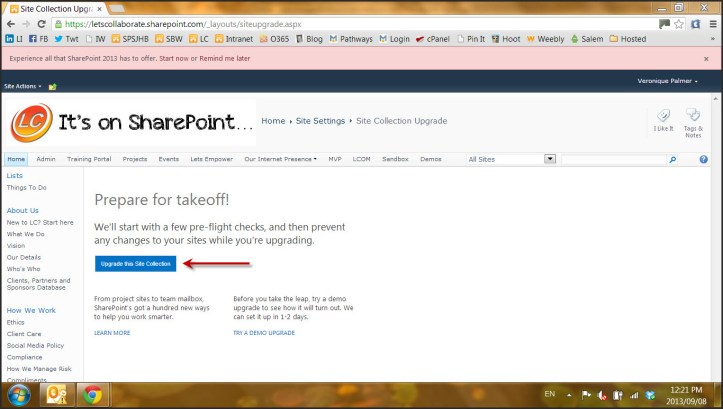
Task: Open Things To Do in sidebar
Action: [x=26, y=187]
